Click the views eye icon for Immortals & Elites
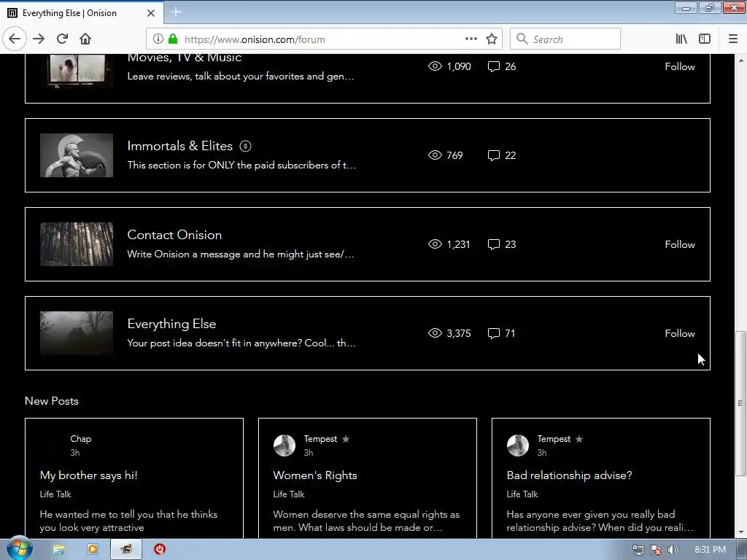The height and width of the screenshot is (560, 747). point(435,155)
